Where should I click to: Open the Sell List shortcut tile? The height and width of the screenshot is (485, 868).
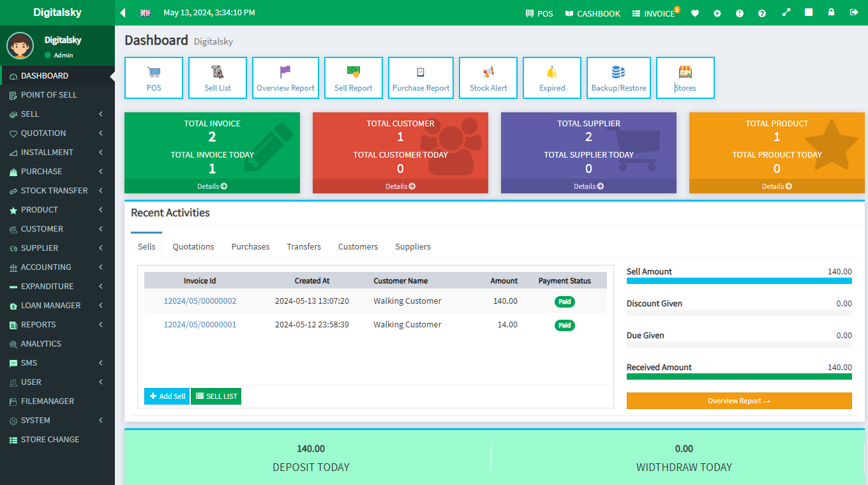(x=218, y=78)
